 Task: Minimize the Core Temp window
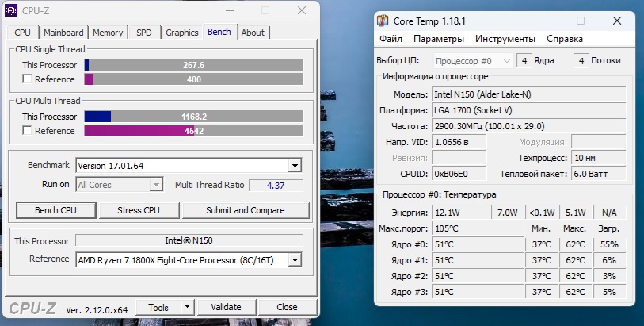[x=545, y=21]
